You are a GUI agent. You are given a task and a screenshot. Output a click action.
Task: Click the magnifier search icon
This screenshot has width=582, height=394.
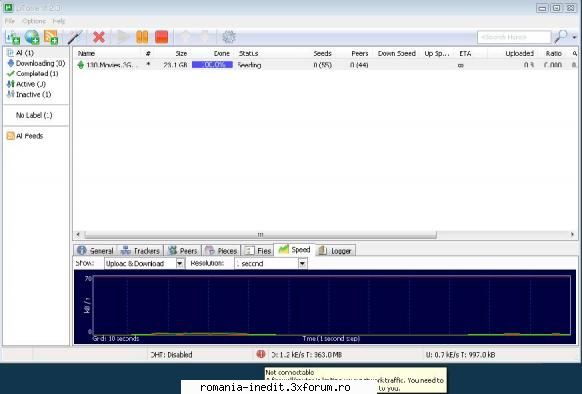pos(560,37)
